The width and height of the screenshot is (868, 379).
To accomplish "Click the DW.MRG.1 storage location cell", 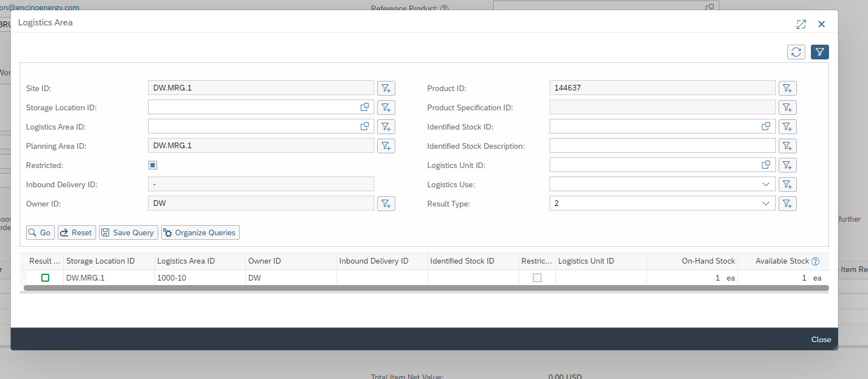I will (109, 278).
